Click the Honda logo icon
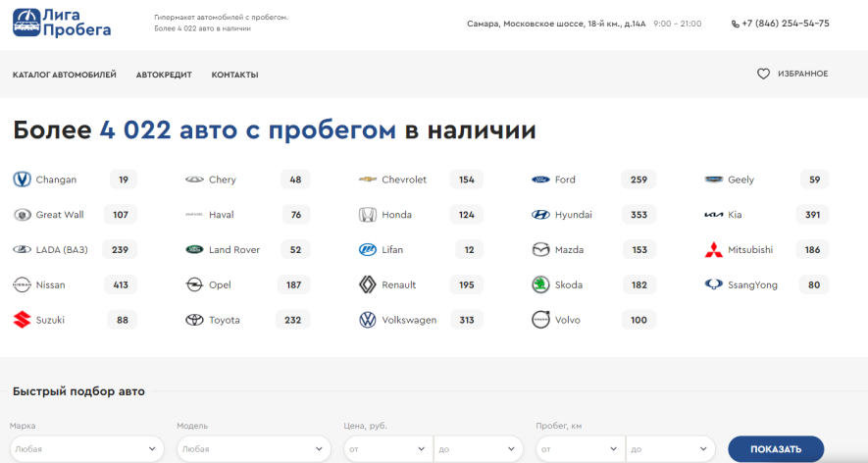Viewport: 868px width, 463px height. (x=368, y=215)
